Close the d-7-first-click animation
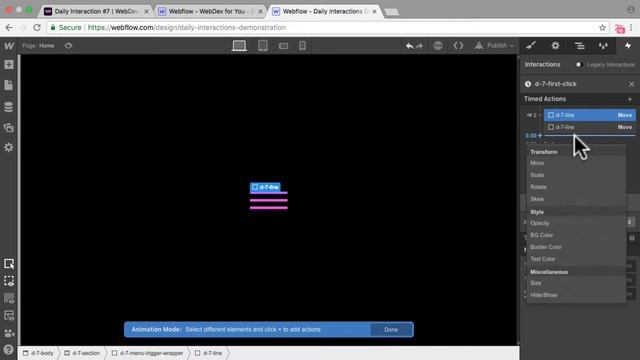This screenshot has height=360, width=640. [x=631, y=84]
